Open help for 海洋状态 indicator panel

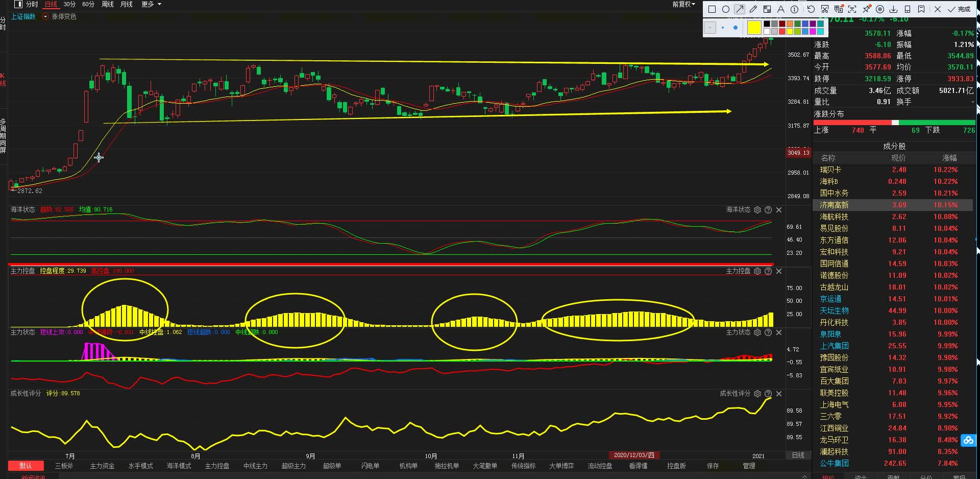point(768,210)
